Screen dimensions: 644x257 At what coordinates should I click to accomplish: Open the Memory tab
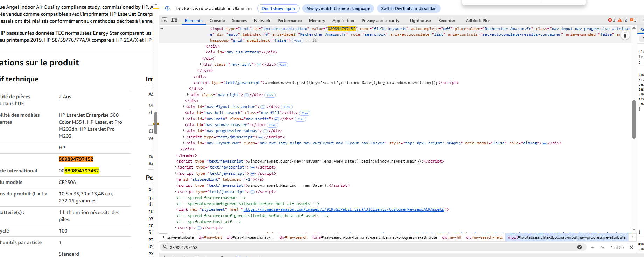317,21
